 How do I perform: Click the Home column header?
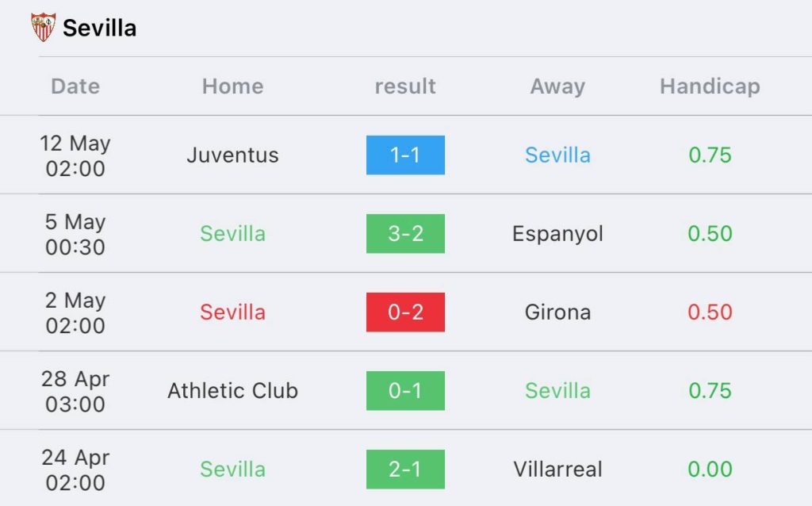pos(233,86)
